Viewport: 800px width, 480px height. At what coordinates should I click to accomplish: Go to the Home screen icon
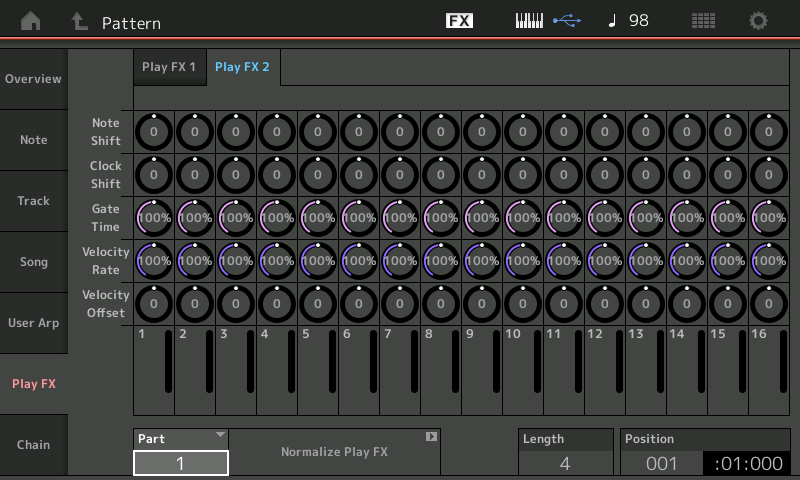click(x=31, y=21)
